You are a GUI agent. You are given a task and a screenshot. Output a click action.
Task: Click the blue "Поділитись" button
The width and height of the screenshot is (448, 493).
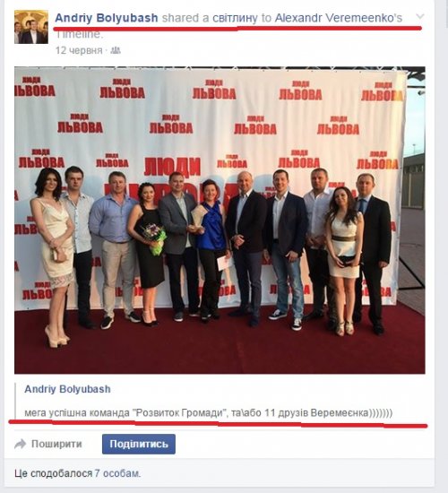(x=139, y=444)
